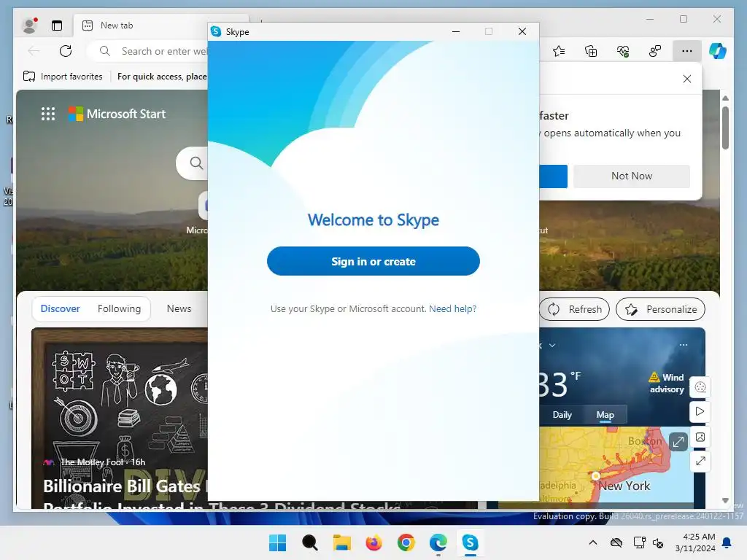Select the Discover tab in feed
This screenshot has height=560, width=747.
coord(60,308)
